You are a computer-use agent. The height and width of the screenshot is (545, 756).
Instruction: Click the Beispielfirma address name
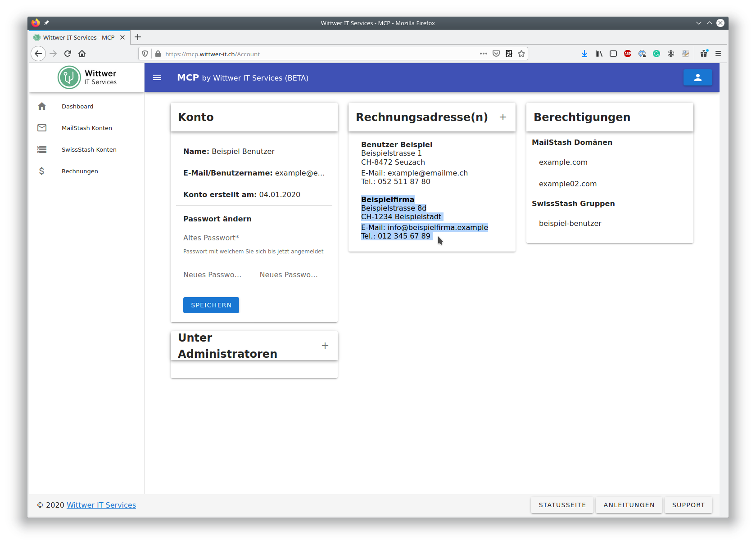[388, 199]
